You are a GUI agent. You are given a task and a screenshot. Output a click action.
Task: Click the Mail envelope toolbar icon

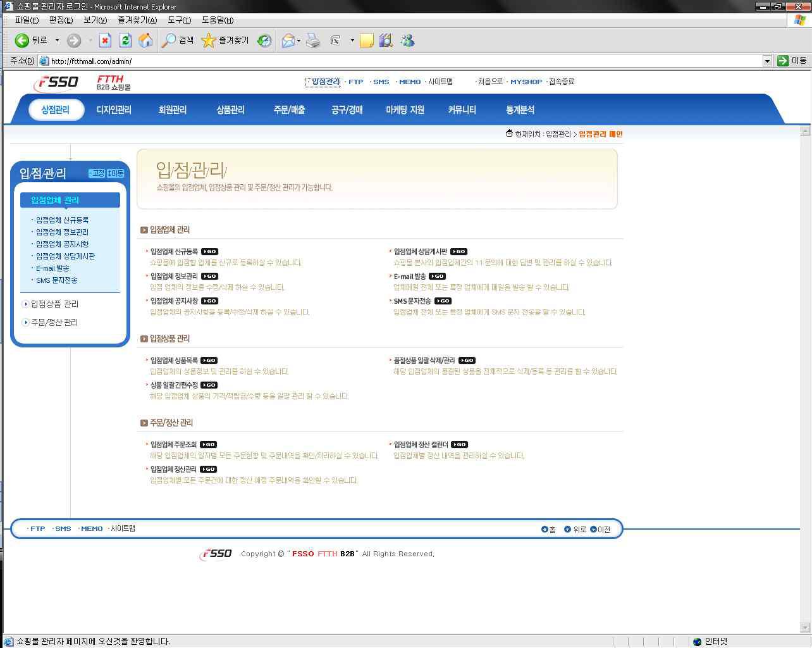point(288,40)
